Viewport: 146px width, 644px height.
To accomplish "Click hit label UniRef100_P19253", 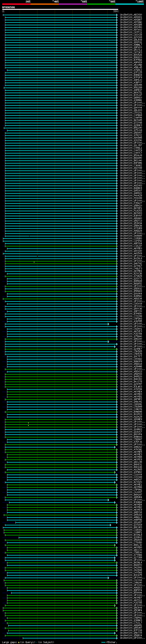I will 131,211.
